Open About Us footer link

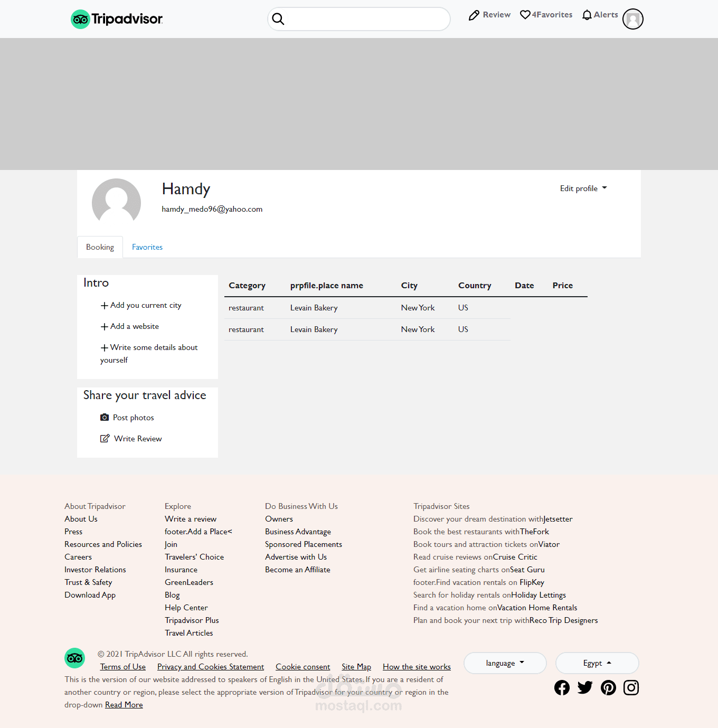[x=81, y=519]
